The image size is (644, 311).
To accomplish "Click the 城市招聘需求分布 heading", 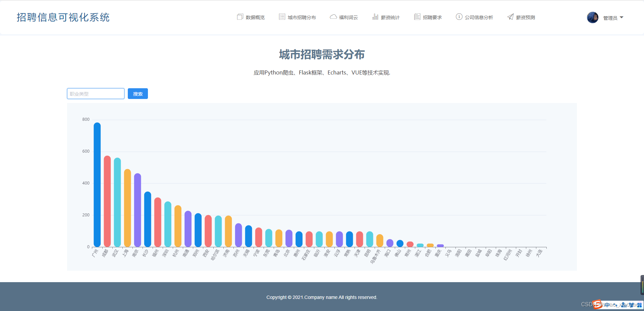I will coord(322,54).
